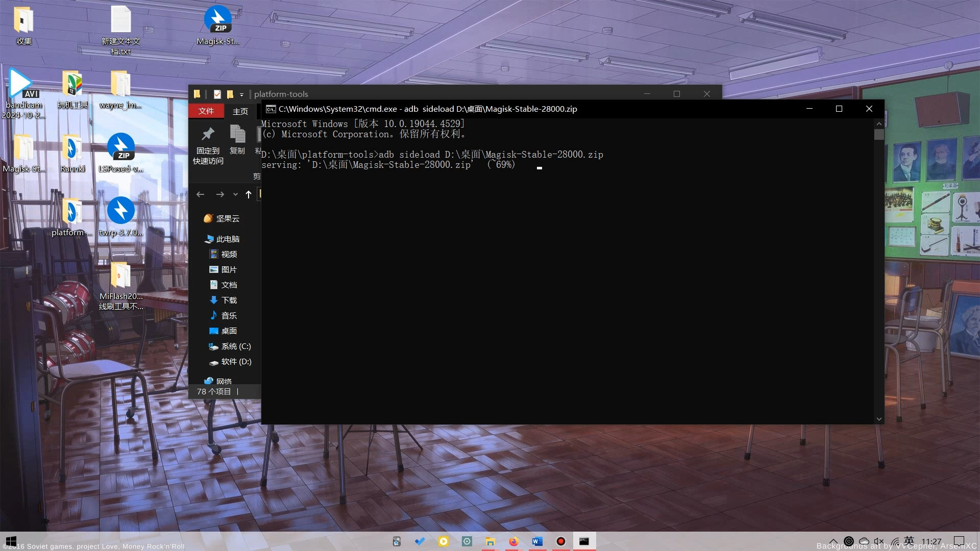Screen dimensions: 980x551
Task: Open 视频 in the navigation pane
Action: click(x=224, y=254)
